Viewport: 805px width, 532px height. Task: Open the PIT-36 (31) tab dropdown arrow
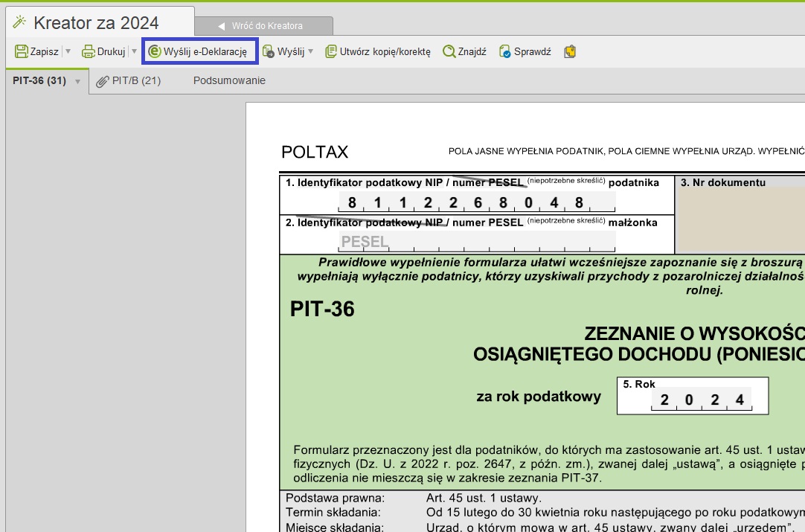tap(77, 81)
